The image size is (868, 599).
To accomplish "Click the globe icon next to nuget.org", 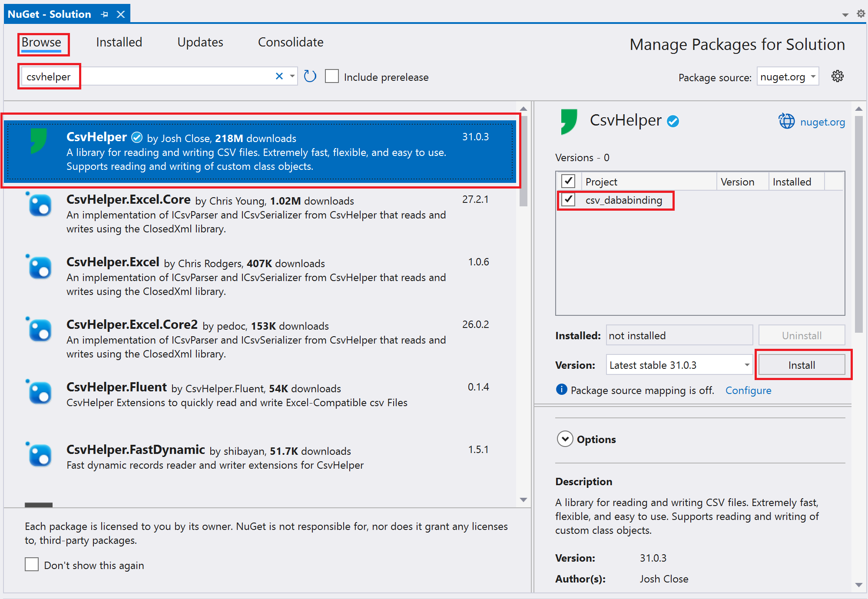I will click(786, 122).
